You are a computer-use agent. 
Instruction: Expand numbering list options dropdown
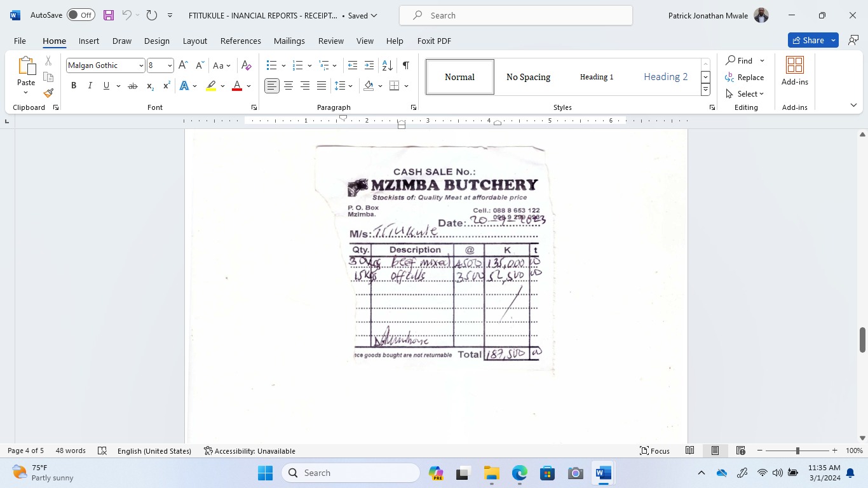309,65
